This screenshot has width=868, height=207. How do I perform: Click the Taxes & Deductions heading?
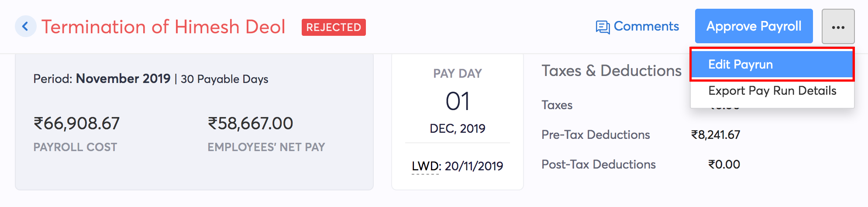[x=611, y=71]
